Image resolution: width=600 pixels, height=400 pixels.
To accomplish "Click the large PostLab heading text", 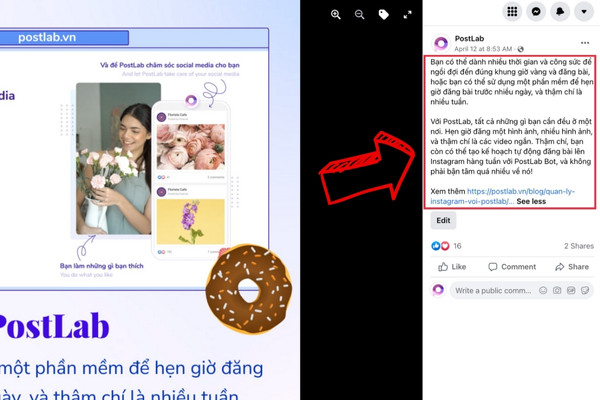I will (54, 326).
